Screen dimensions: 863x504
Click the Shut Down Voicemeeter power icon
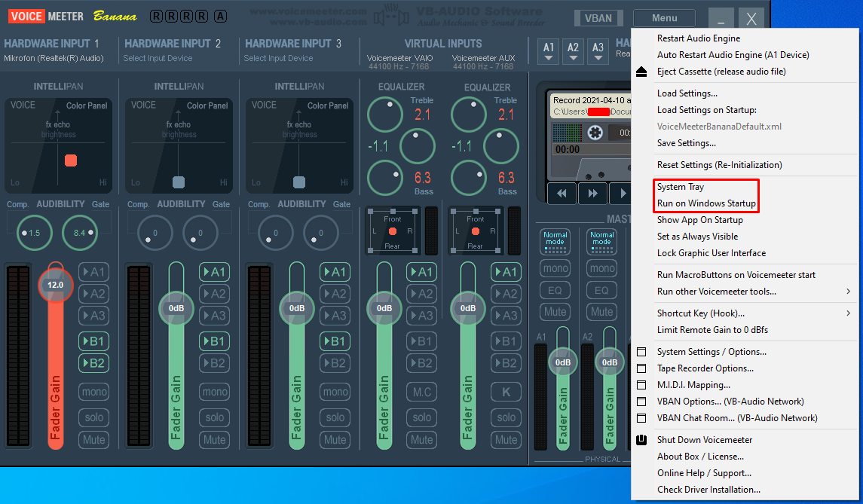coord(641,440)
